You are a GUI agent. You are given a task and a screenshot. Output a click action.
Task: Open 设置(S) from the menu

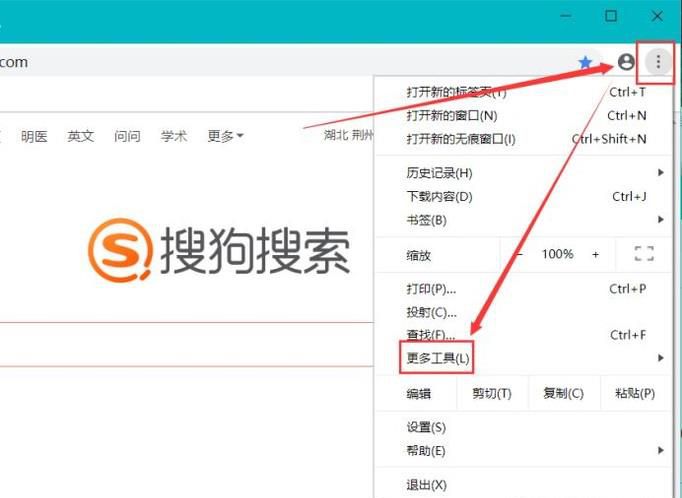523,428
